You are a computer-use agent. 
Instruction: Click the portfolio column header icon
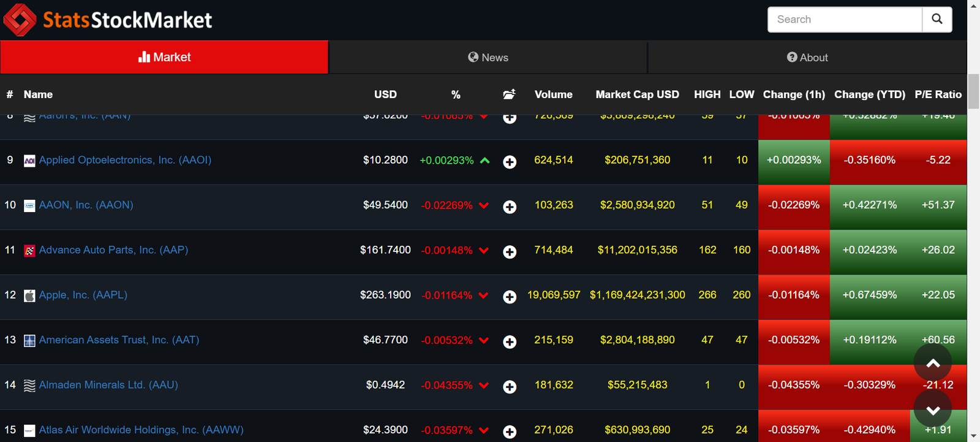click(509, 94)
